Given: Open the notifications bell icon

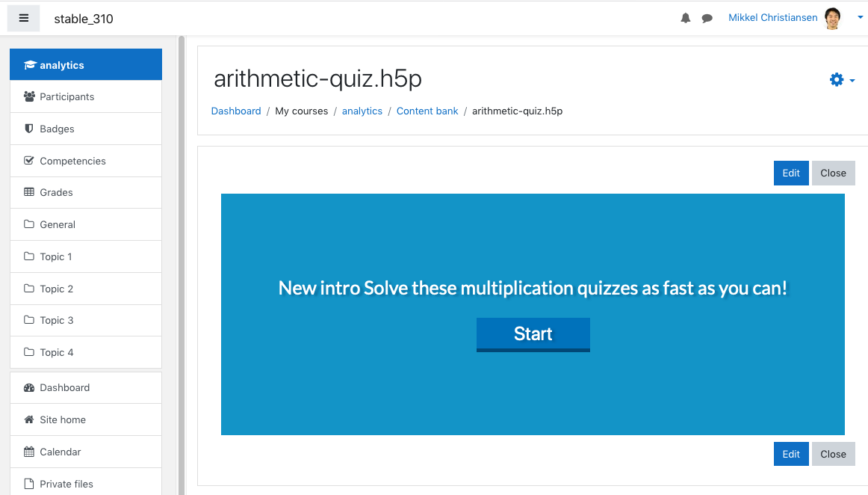Looking at the screenshot, I should (x=685, y=18).
